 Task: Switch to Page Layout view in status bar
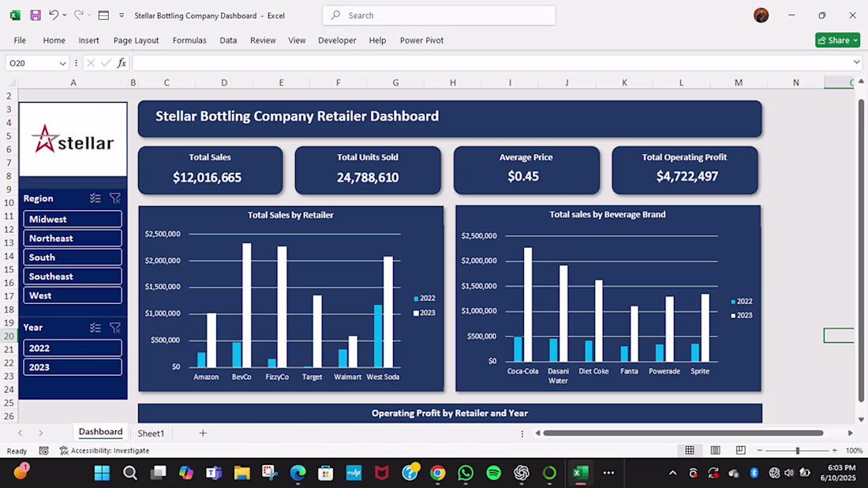(x=715, y=451)
